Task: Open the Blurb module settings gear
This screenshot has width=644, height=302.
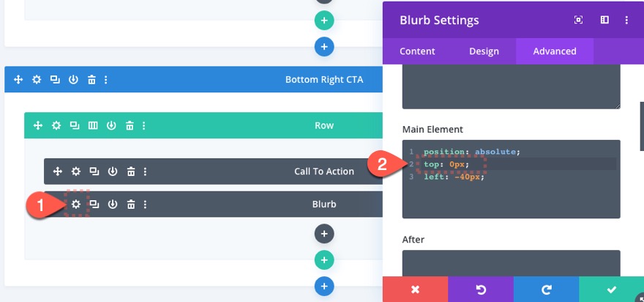Action: click(76, 205)
